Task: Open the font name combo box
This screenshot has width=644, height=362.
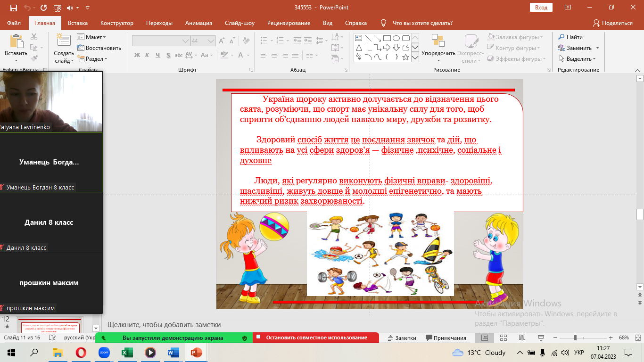Action: pos(161,41)
